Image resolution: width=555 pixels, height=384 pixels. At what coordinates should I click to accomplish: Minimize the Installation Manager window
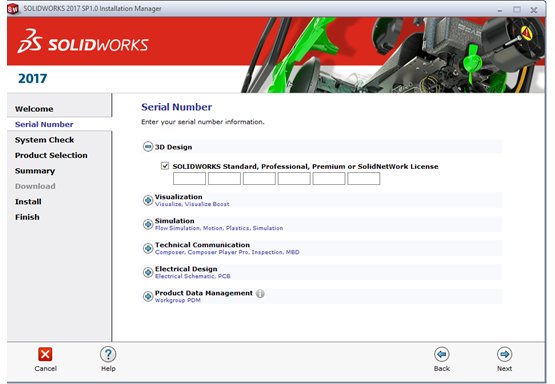499,10
